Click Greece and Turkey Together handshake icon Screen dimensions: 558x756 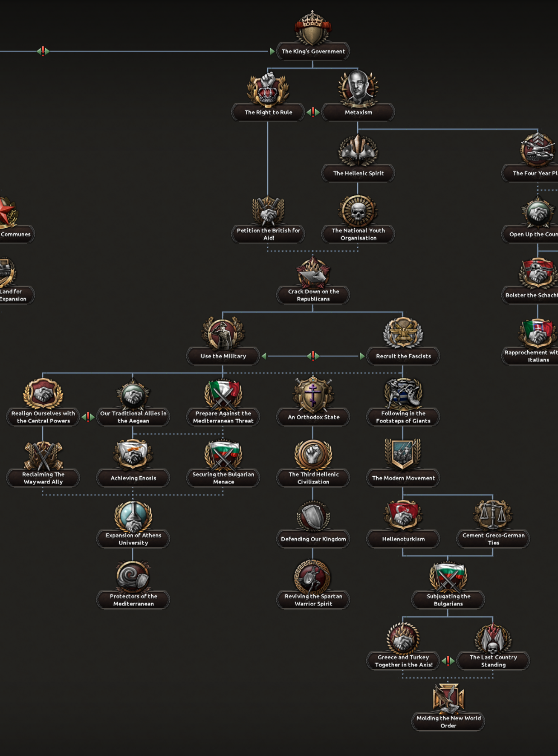coord(403,638)
